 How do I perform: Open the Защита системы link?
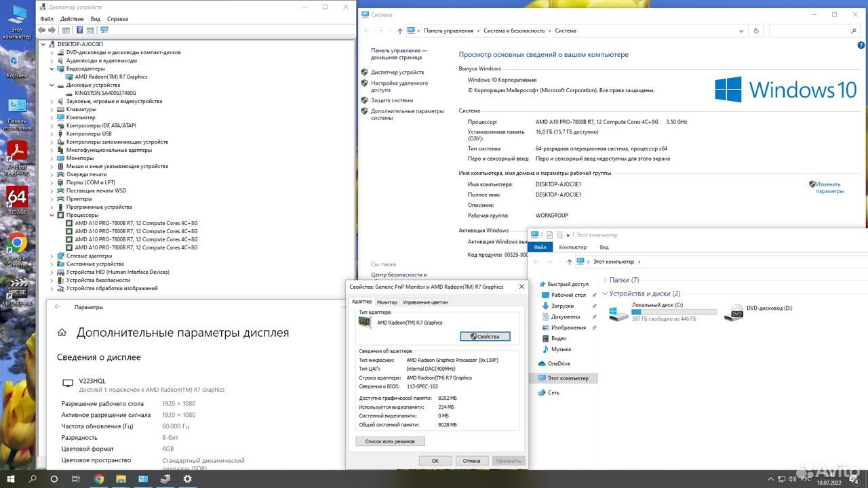point(392,100)
